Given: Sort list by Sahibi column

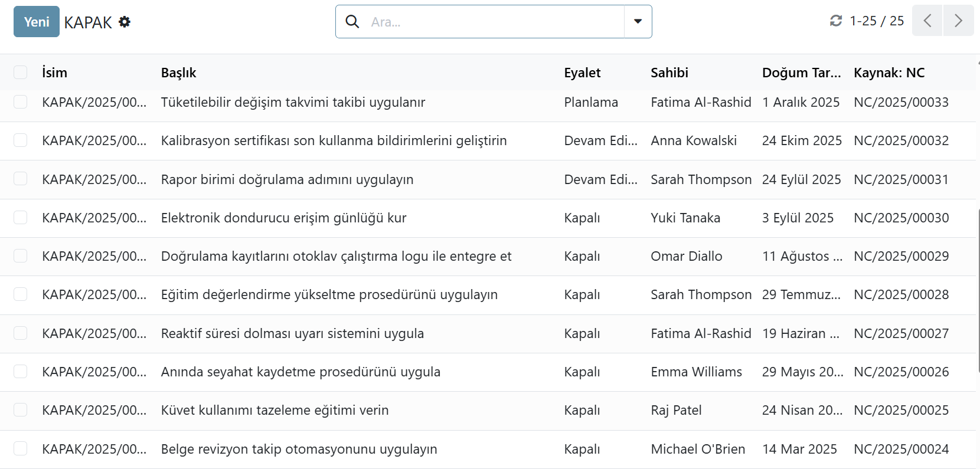Looking at the screenshot, I should coord(669,73).
